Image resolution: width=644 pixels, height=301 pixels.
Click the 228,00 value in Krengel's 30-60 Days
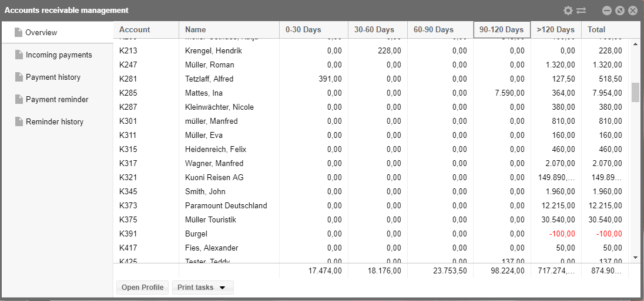pyautogui.click(x=390, y=51)
